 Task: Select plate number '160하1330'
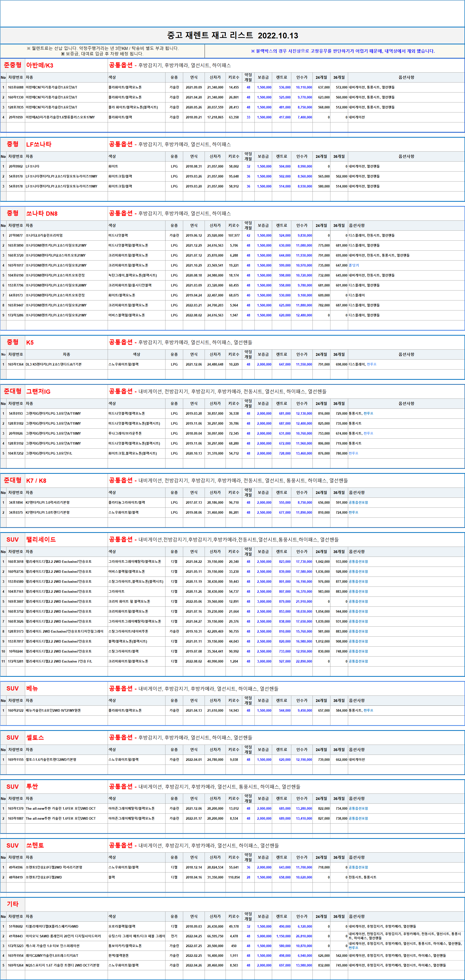(x=16, y=98)
